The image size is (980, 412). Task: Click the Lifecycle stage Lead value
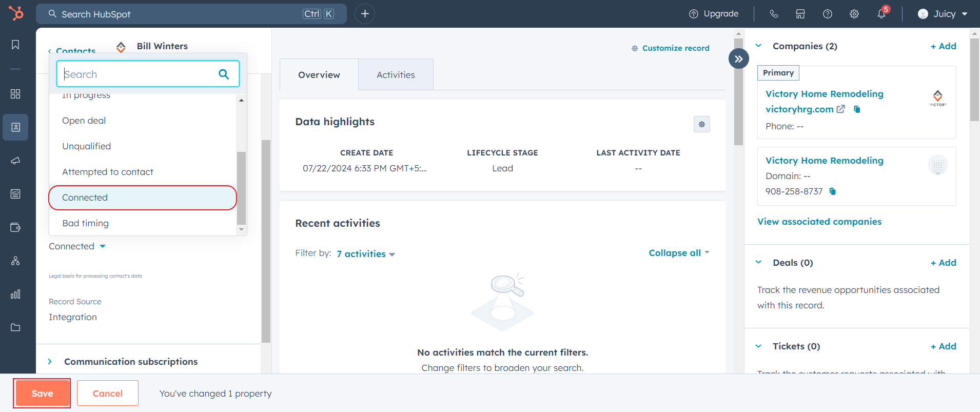(502, 168)
